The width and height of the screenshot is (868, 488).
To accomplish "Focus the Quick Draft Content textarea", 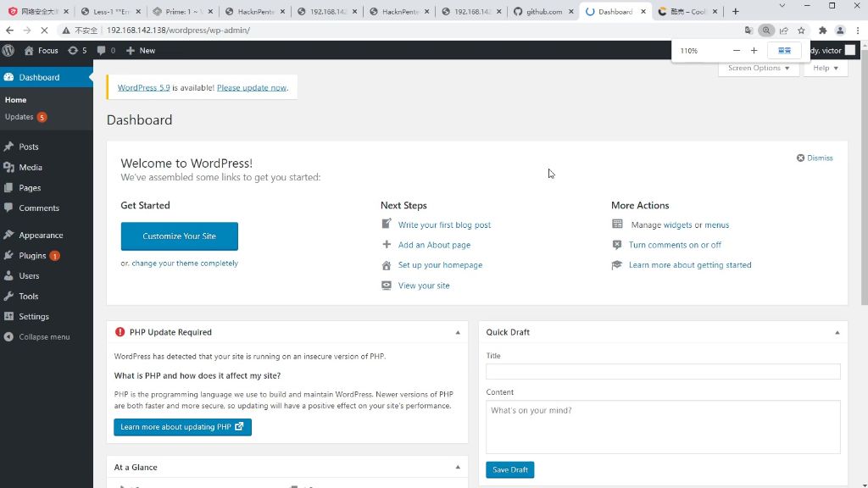I will [663, 427].
